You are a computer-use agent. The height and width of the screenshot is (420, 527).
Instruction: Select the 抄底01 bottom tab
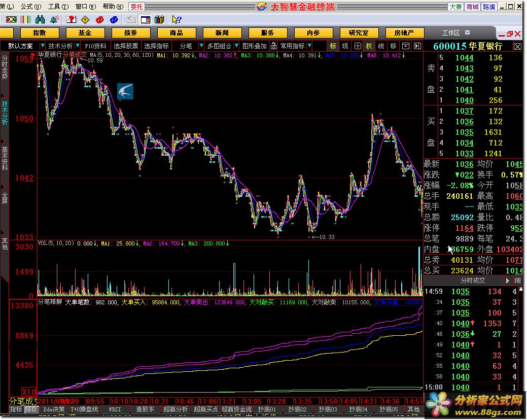tap(267, 409)
